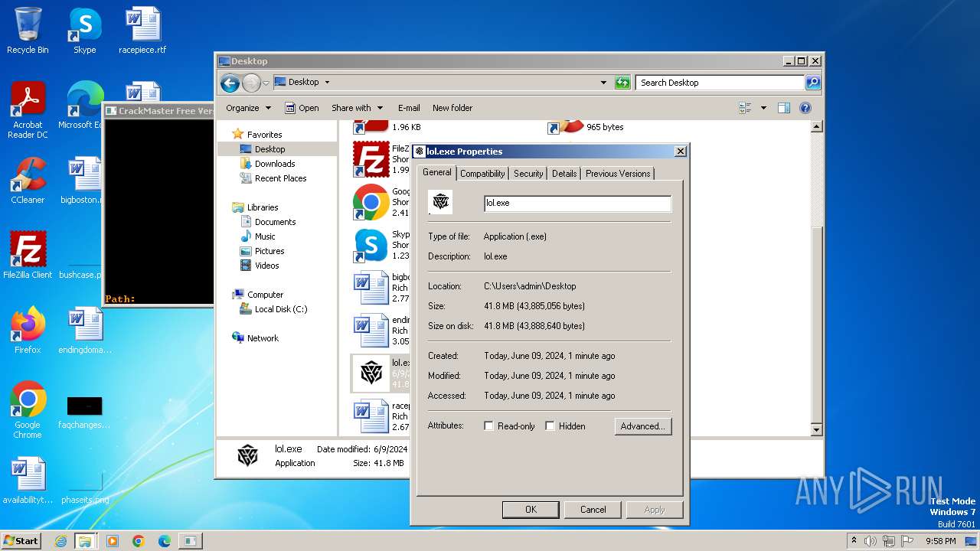Click the Explorer Back navigation button
Viewport: 980px width, 551px height.
coord(230,83)
